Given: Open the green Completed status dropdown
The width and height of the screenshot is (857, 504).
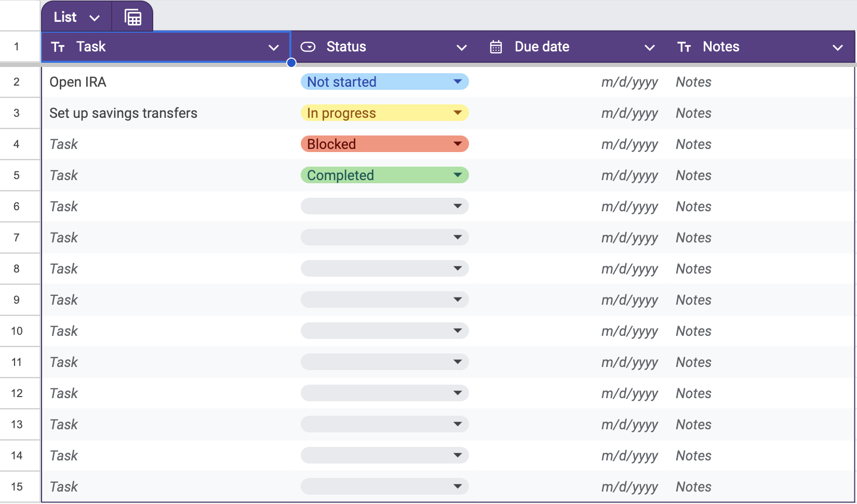Looking at the screenshot, I should 384,175.
